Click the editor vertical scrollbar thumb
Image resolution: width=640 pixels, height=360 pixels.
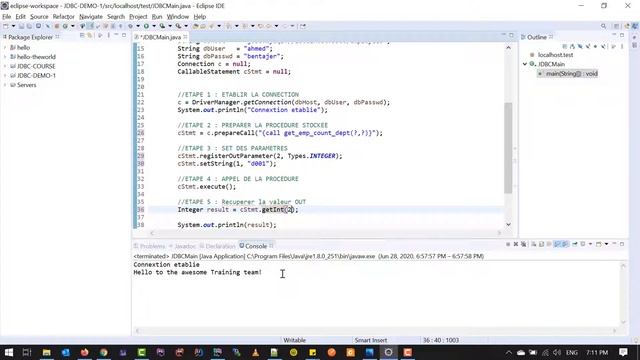[508, 148]
